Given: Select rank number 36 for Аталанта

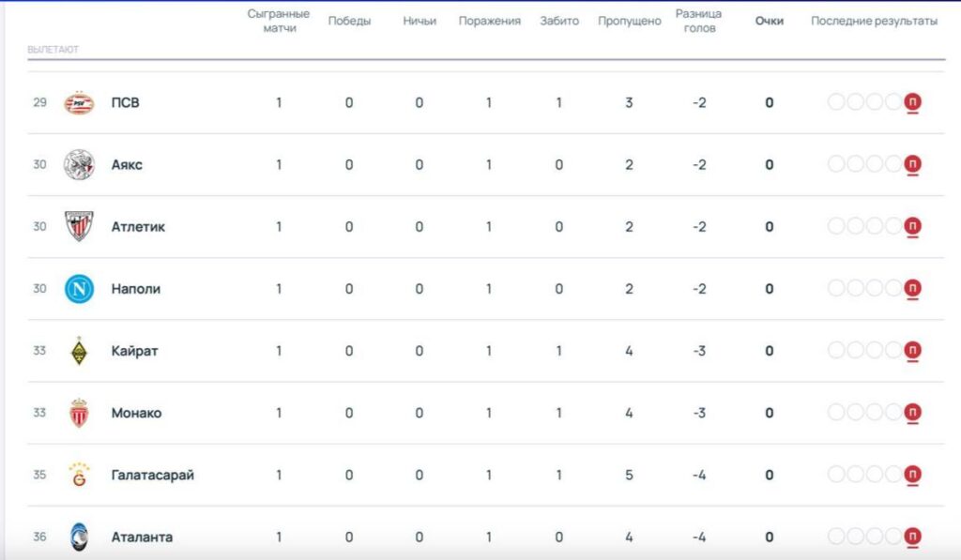Looking at the screenshot, I should click(x=39, y=537).
